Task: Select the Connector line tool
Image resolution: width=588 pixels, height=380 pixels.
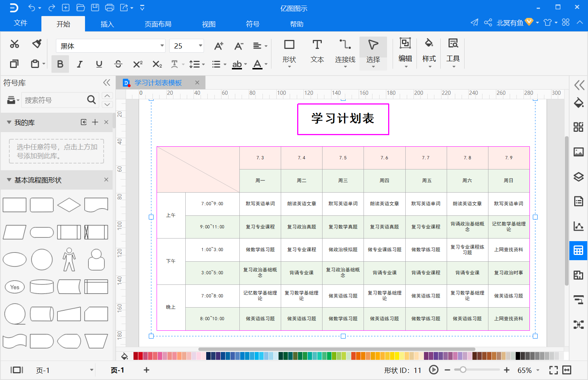Action: (345, 51)
